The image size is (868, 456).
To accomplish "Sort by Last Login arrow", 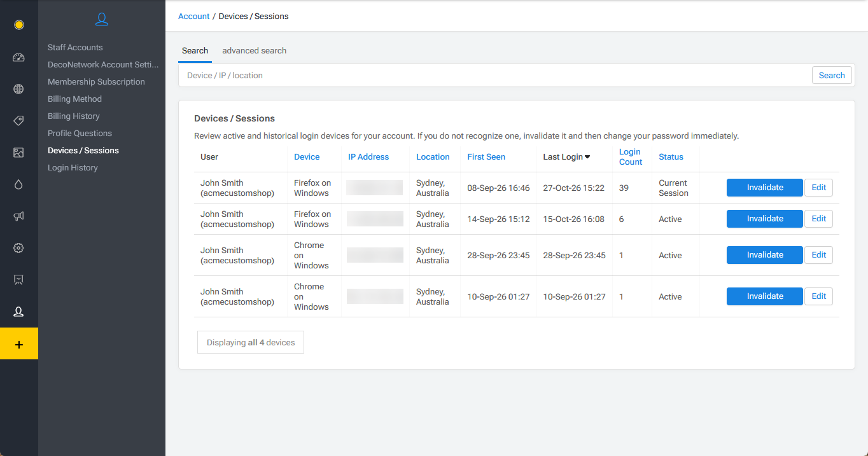I will pyautogui.click(x=587, y=157).
